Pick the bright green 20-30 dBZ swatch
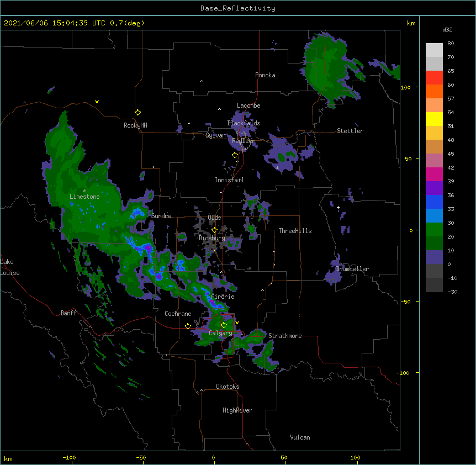Viewport: 476px width, 465px height. point(434,230)
